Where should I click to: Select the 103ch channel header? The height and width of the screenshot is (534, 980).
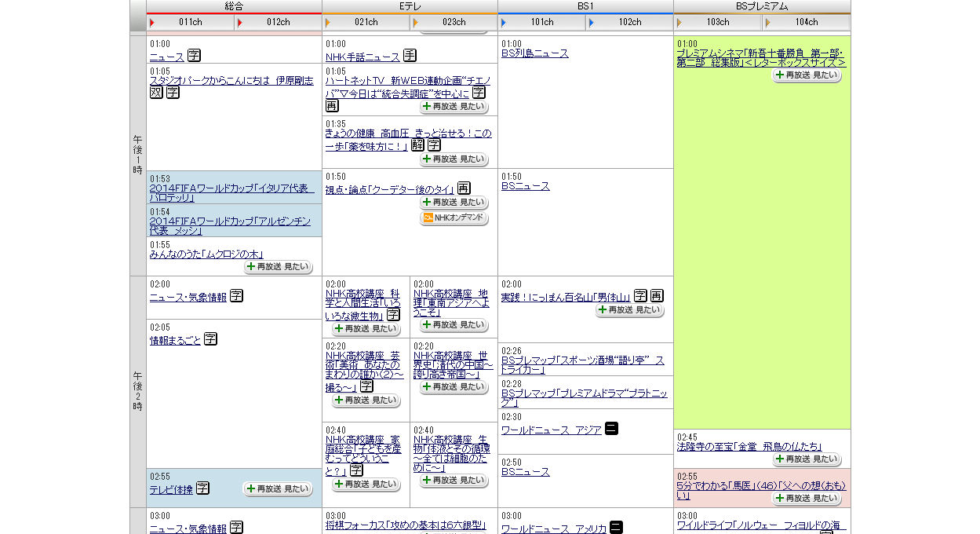coord(717,22)
